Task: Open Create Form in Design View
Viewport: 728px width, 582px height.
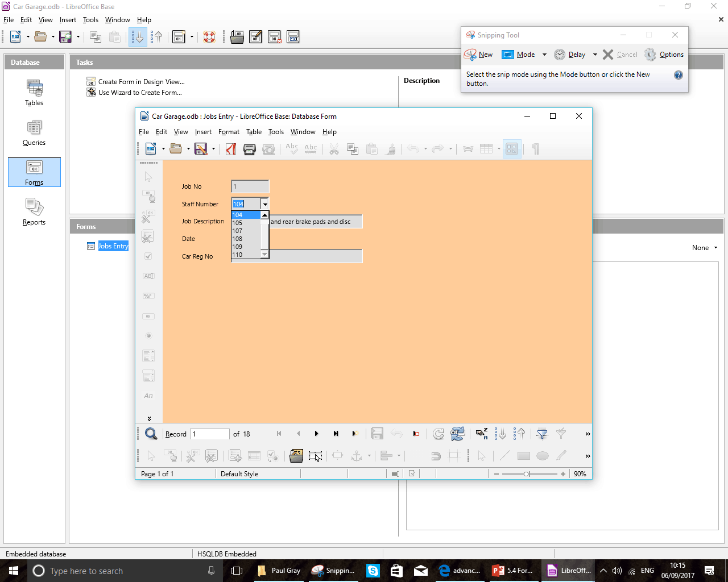Action: tap(141, 81)
